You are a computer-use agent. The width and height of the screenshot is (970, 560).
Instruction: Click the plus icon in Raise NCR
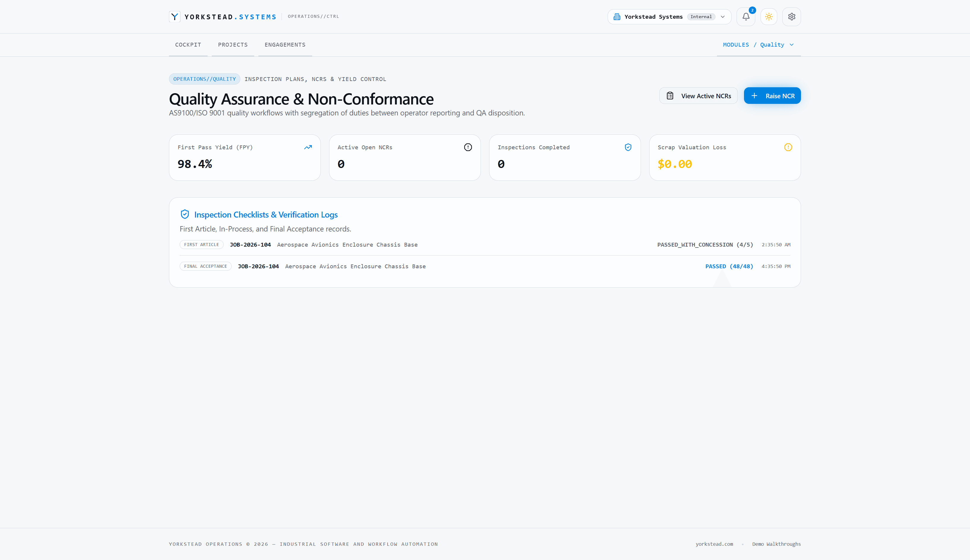click(754, 96)
